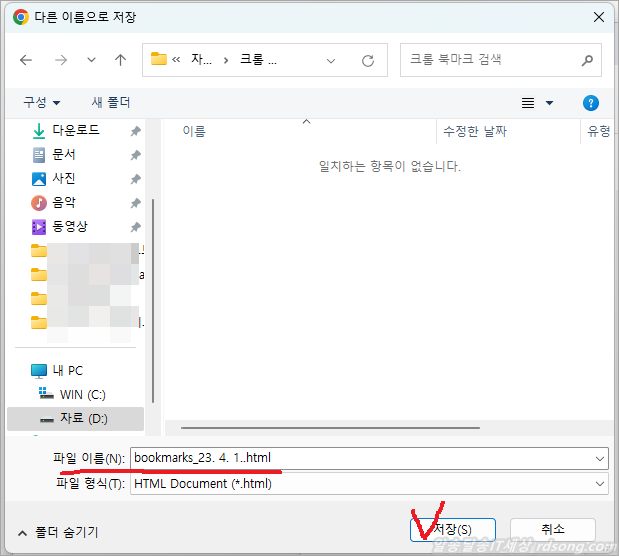619x556 pixels.
Task: Click 새 폴더 to create folder
Action: pos(111,103)
